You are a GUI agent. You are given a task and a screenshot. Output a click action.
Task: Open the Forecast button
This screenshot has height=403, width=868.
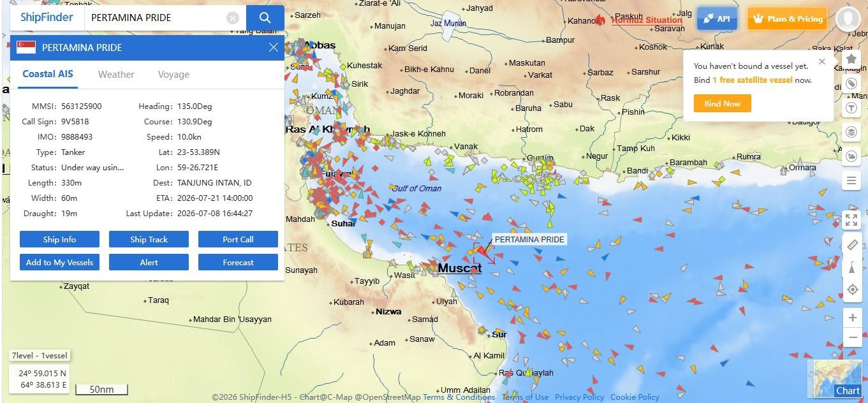click(x=238, y=262)
